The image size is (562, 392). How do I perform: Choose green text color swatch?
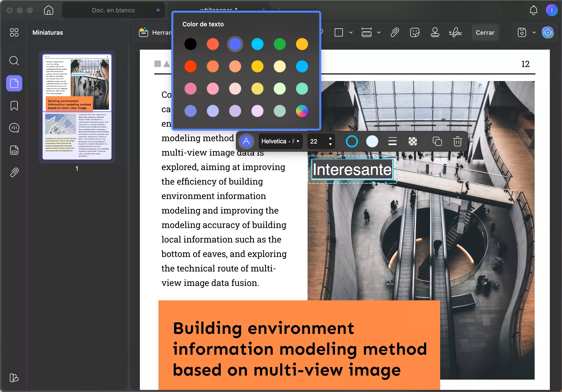(280, 44)
